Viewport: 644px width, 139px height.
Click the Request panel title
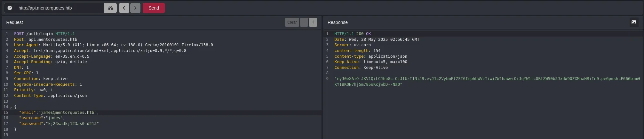(x=14, y=22)
